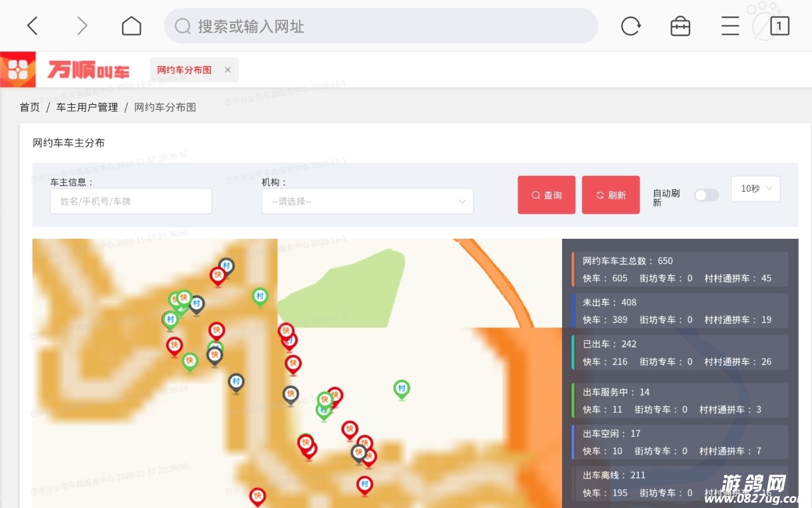Select the 网约车分布图 tab

184,70
